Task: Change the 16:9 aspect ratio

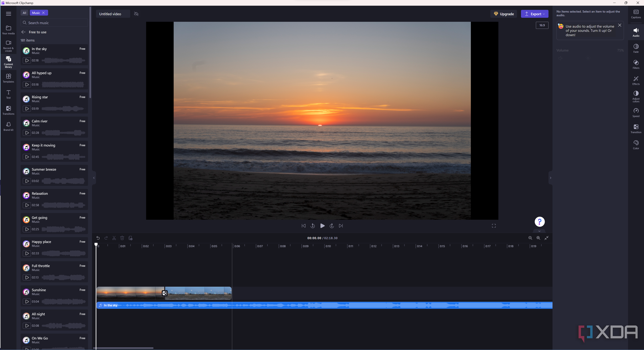Action: [542, 25]
